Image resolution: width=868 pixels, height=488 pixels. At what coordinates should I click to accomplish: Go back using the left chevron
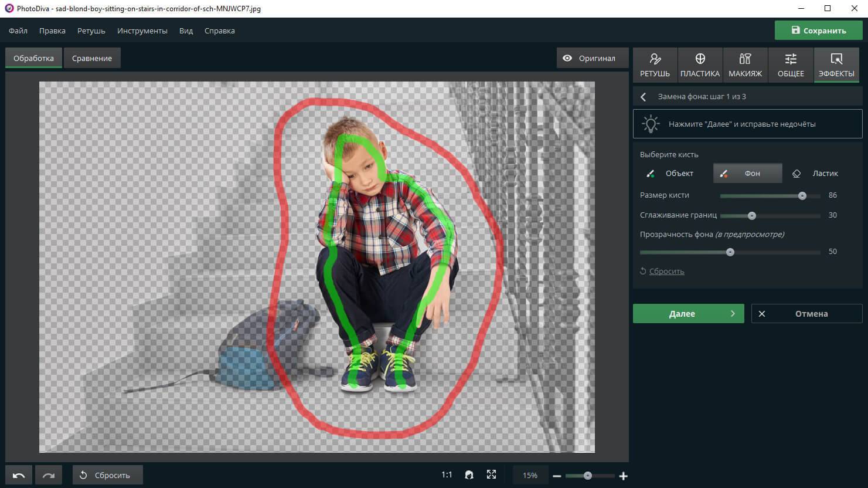pyautogui.click(x=644, y=97)
